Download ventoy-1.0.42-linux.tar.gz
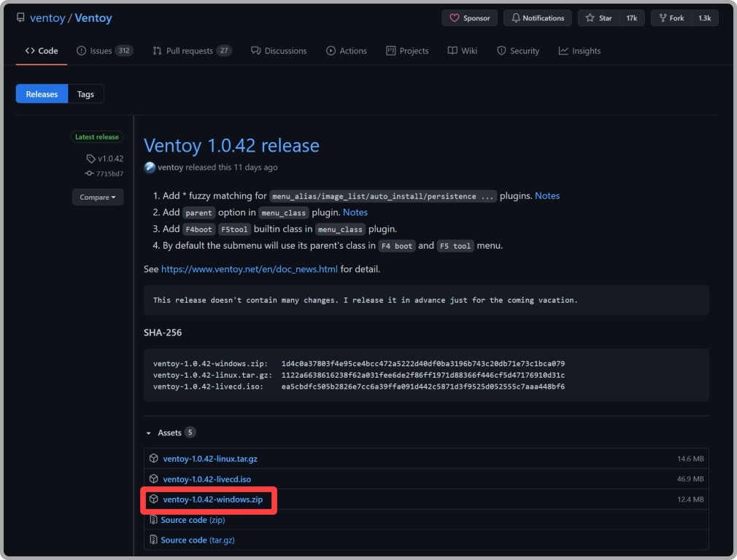 pyautogui.click(x=210, y=459)
